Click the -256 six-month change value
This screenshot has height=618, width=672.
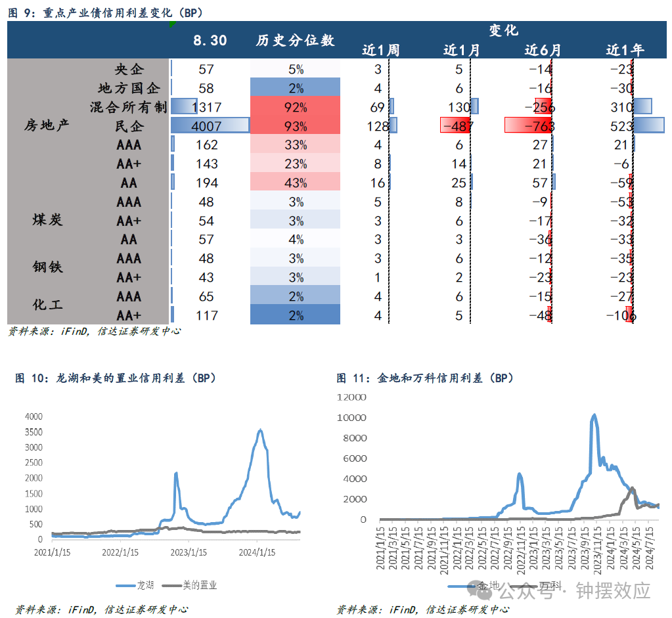[539, 107]
